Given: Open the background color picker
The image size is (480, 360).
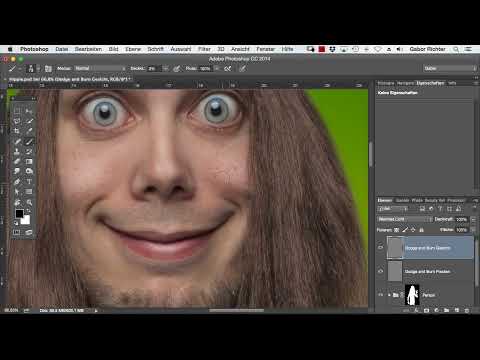Looking at the screenshot, I should 26,220.
